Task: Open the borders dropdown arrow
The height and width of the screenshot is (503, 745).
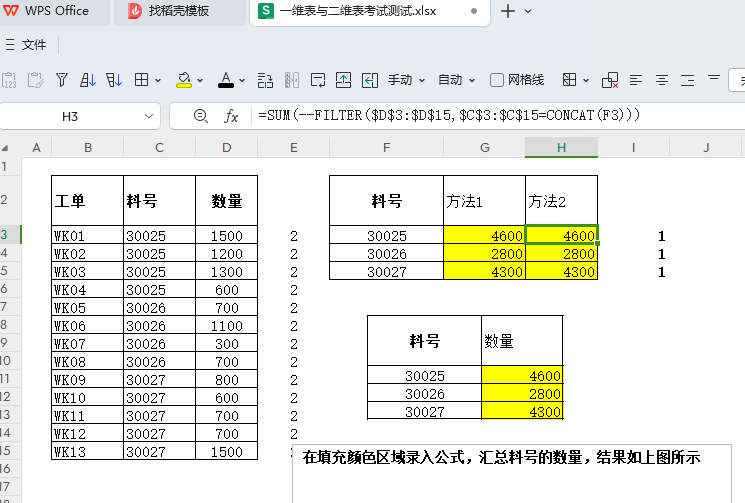Action: point(158,80)
